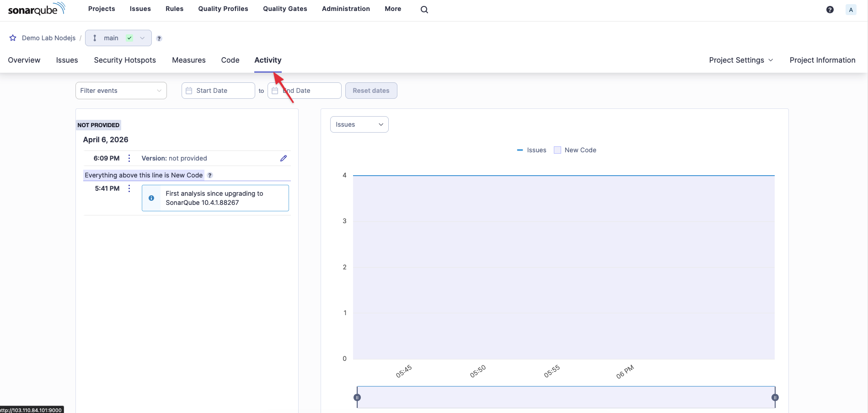Image resolution: width=868 pixels, height=413 pixels.
Task: Grab the left timeline zoom handle
Action: click(357, 397)
